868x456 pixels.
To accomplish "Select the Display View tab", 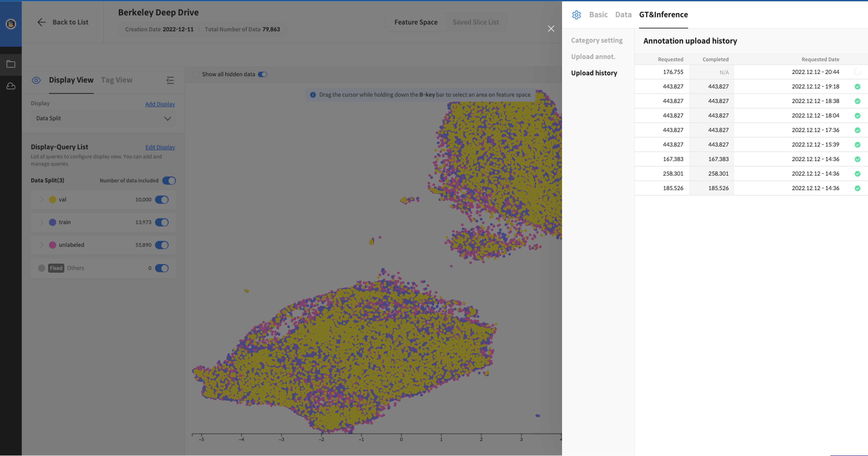I will (x=71, y=80).
